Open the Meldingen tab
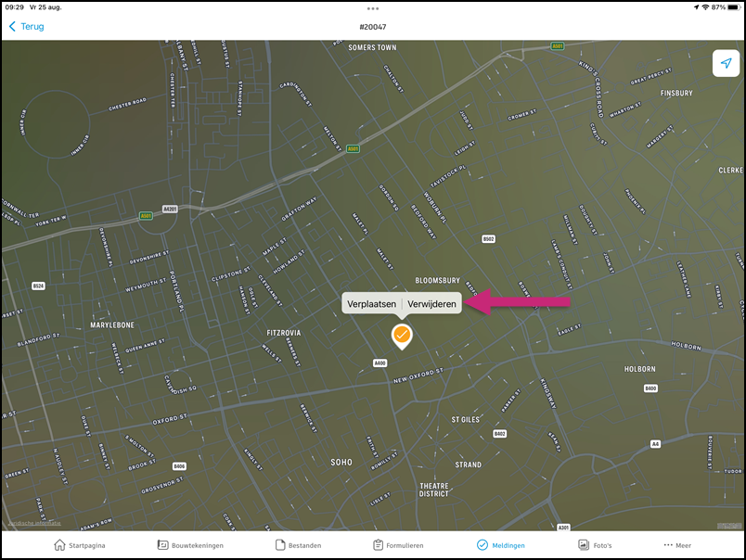The height and width of the screenshot is (560, 746). pyautogui.click(x=501, y=545)
